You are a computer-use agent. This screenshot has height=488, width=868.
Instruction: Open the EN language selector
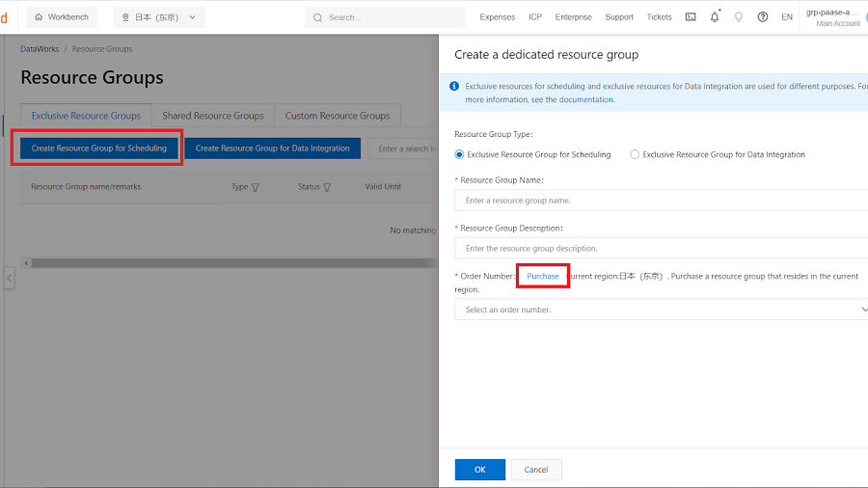pos(787,17)
